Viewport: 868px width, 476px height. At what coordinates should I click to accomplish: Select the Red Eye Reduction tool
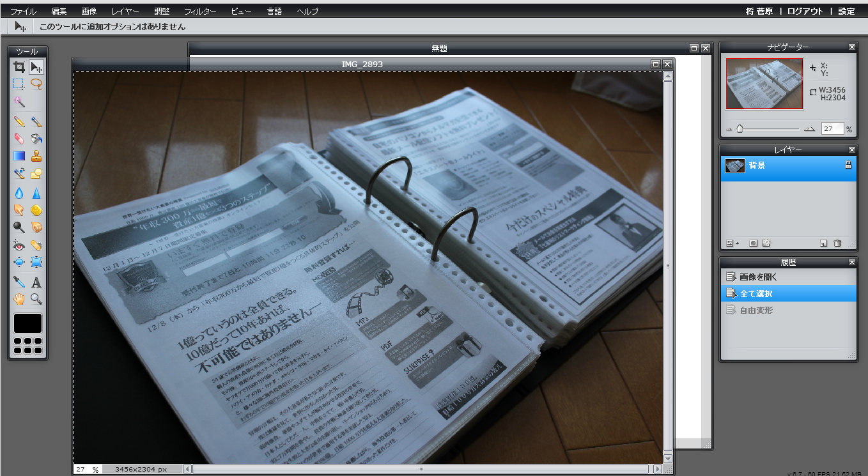(19, 245)
